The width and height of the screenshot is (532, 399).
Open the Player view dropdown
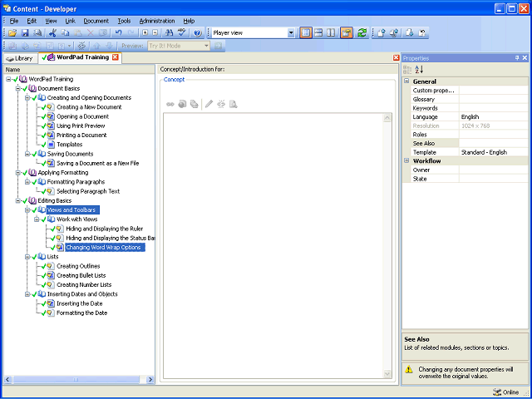coord(291,33)
